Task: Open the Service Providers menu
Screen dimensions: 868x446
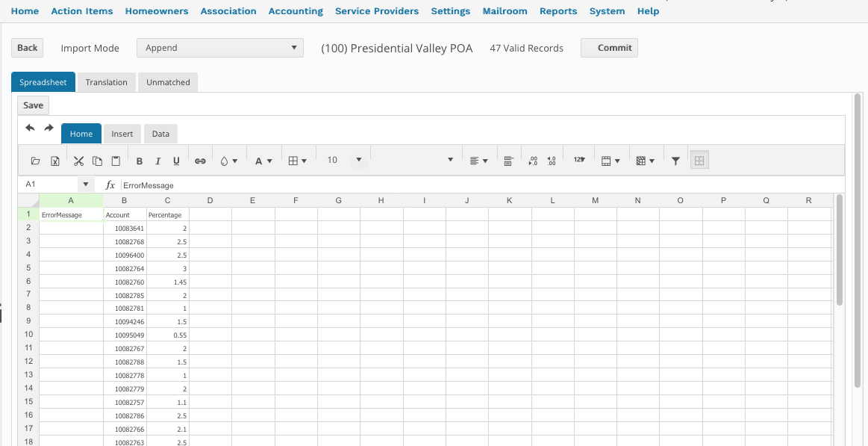Action: (377, 11)
